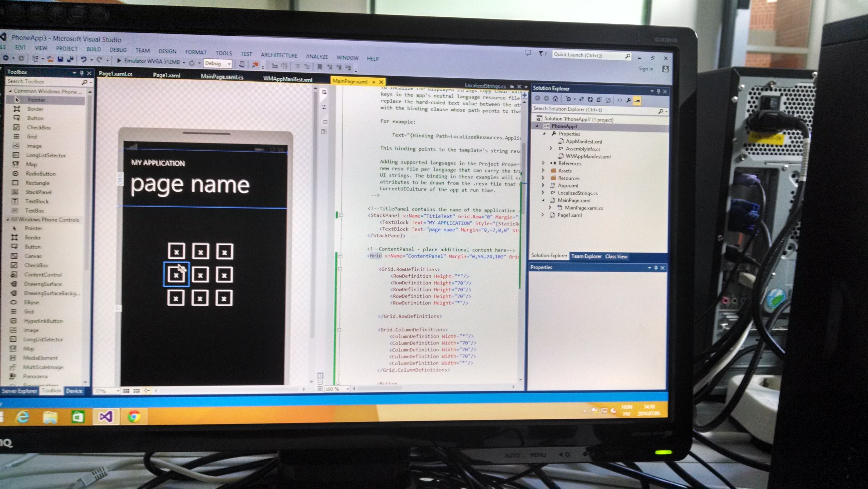This screenshot has width=868, height=489.
Task: Select the MediaElement toolbox control
Action: (40, 358)
